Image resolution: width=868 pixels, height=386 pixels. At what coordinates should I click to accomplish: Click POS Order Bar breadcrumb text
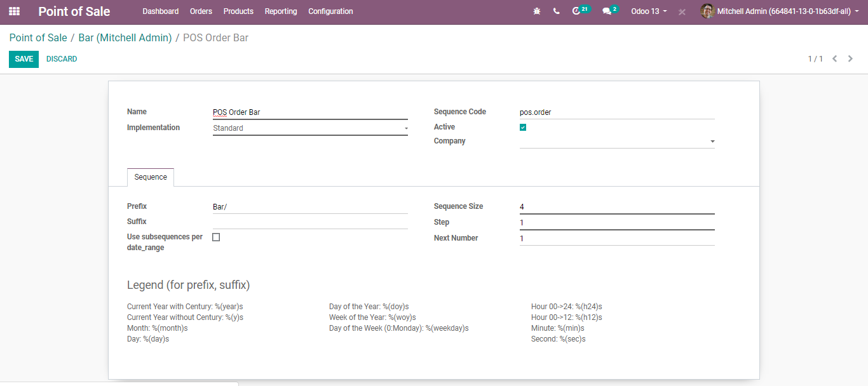(215, 38)
